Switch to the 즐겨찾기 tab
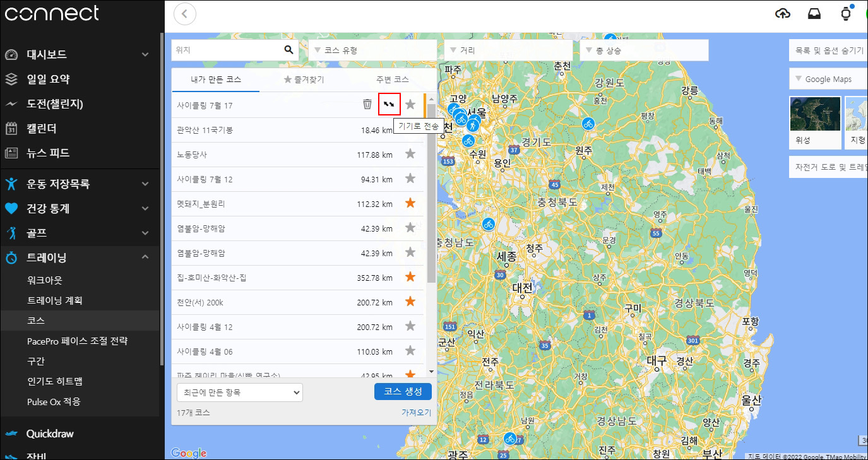This screenshot has height=460, width=868. point(304,80)
